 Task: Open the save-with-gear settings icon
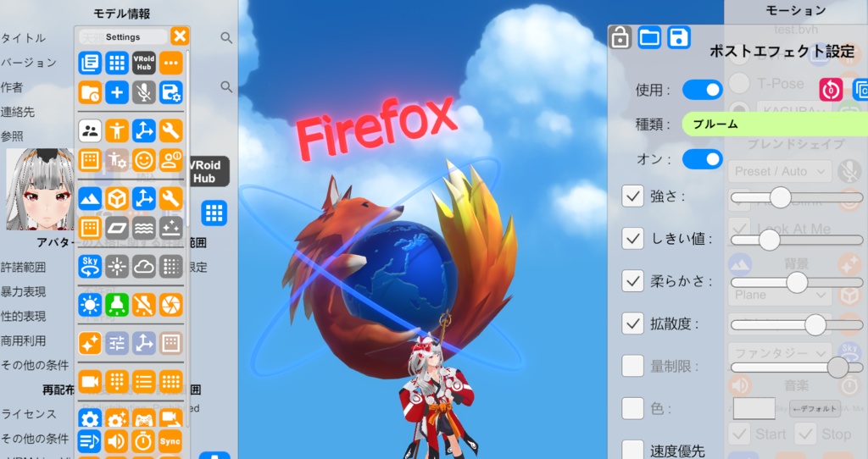coord(171,92)
